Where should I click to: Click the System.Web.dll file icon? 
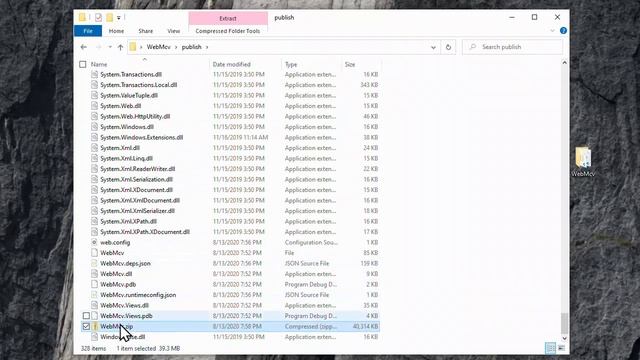[x=94, y=106]
